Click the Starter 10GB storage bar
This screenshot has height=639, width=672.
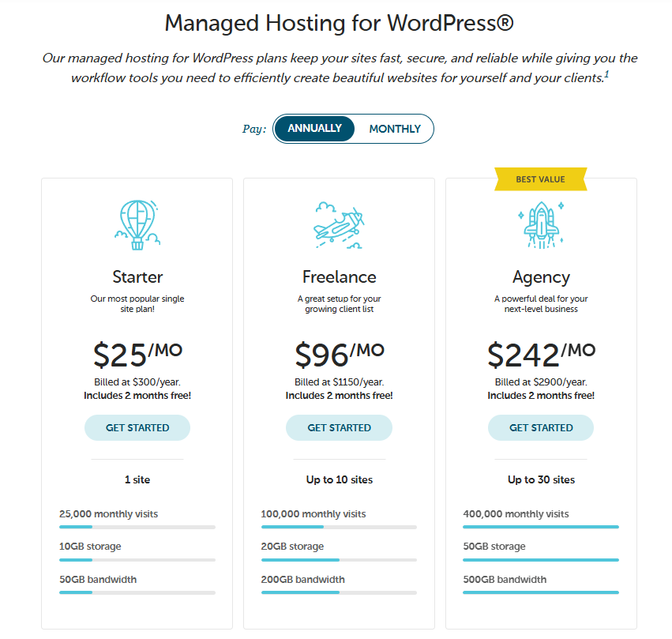(x=137, y=560)
